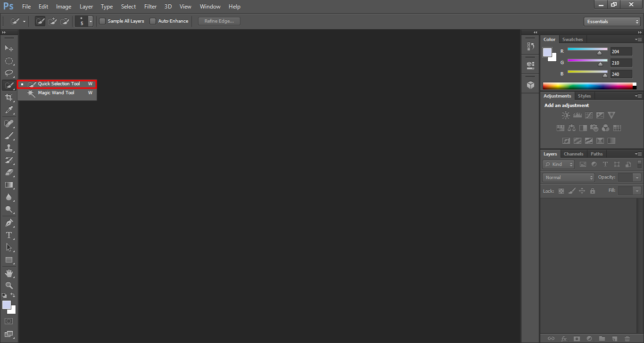Click the layer style fx icon
Image resolution: width=644 pixels, height=343 pixels.
pyautogui.click(x=564, y=338)
